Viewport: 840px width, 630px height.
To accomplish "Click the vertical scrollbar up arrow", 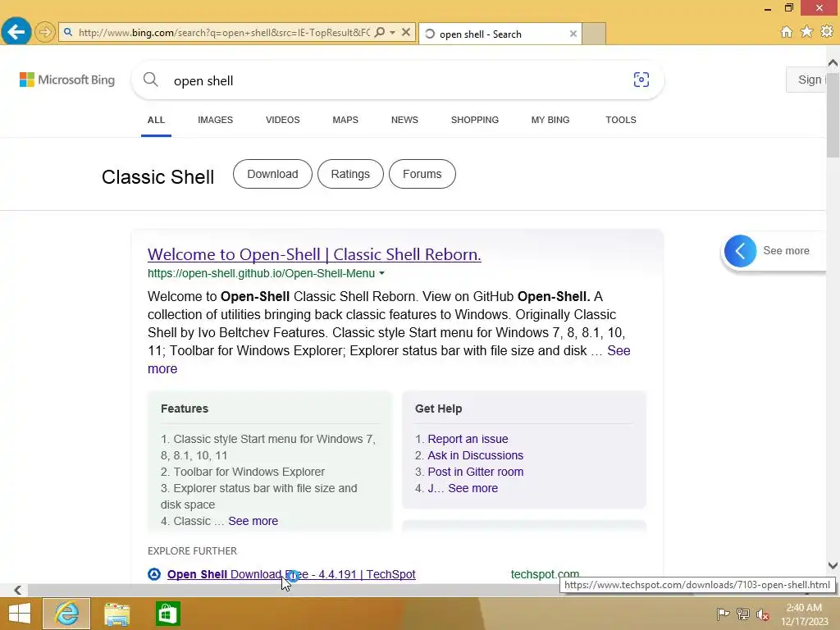I will [x=833, y=62].
